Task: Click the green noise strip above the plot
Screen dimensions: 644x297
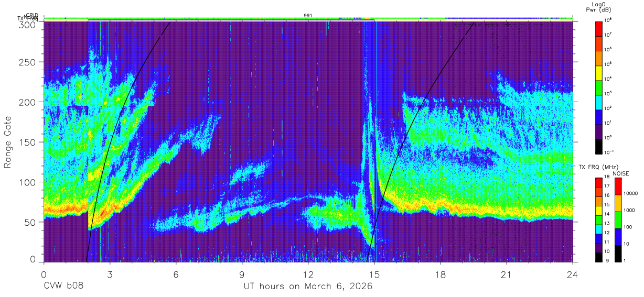Action: point(308,18)
